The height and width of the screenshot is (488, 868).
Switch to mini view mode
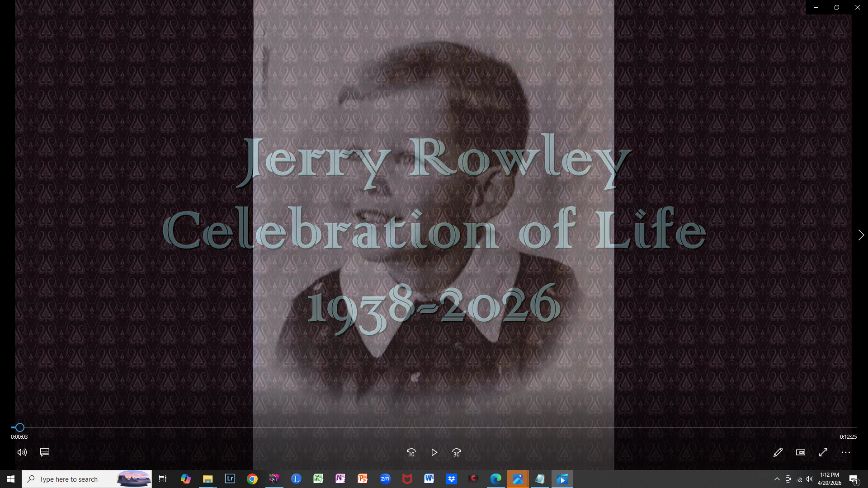[x=800, y=452]
